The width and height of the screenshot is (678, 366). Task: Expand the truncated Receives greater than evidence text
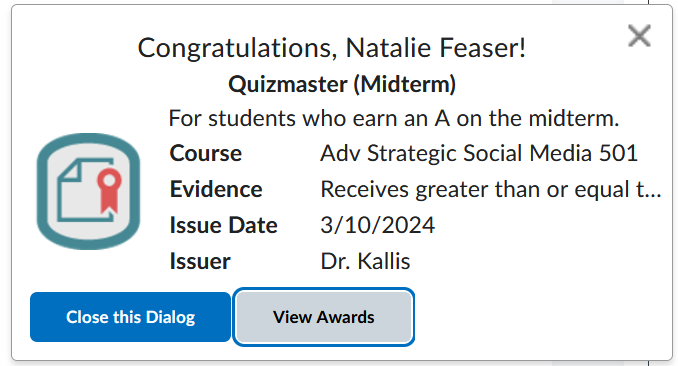coord(491,190)
